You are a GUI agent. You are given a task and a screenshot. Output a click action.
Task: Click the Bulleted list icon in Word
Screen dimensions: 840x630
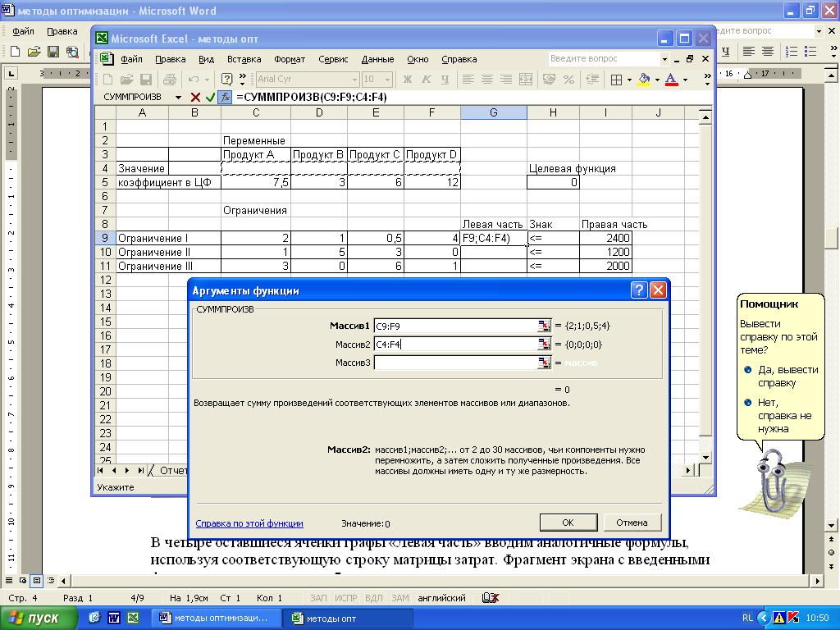click(x=810, y=52)
